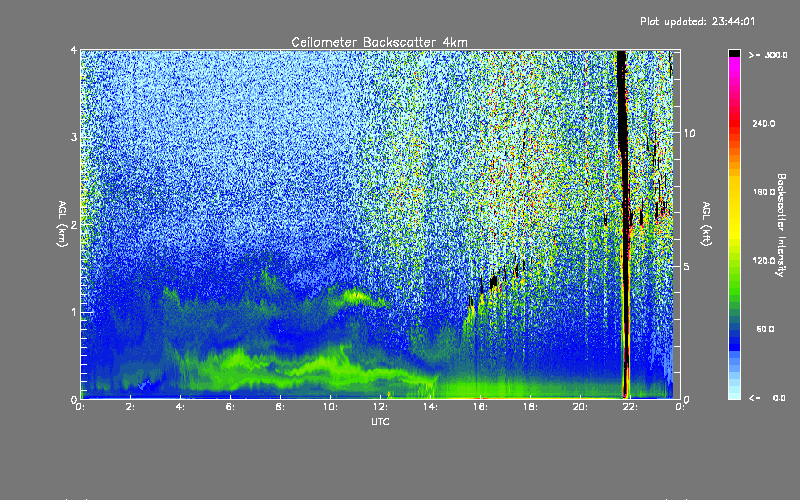Click the '240.0' colorbar tick label
Screen dimensions: 800x500
764,123
